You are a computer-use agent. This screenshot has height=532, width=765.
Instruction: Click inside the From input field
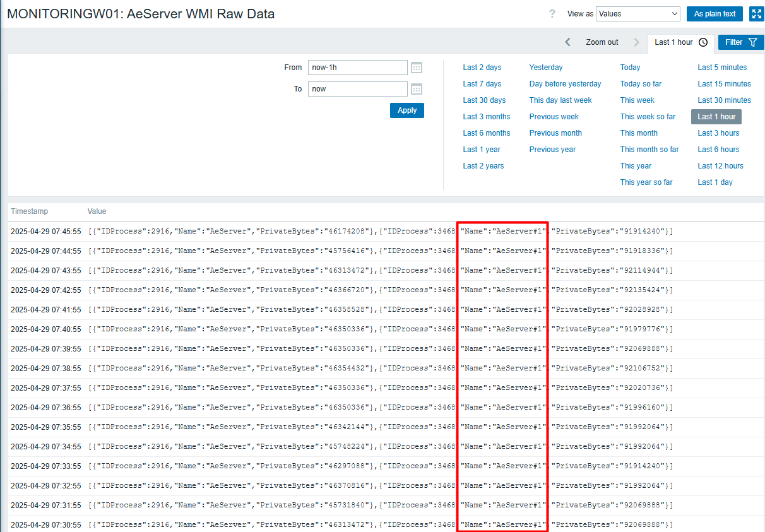click(x=357, y=68)
